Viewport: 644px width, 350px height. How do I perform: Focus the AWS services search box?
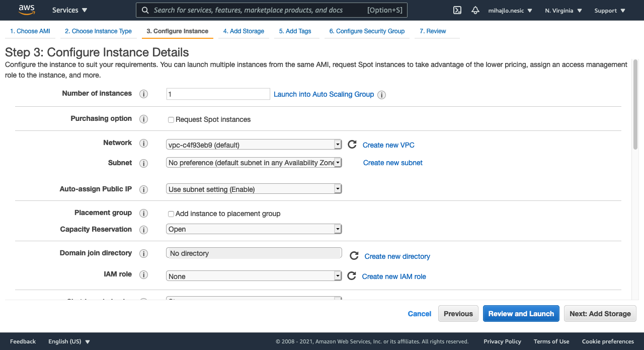coord(272,10)
